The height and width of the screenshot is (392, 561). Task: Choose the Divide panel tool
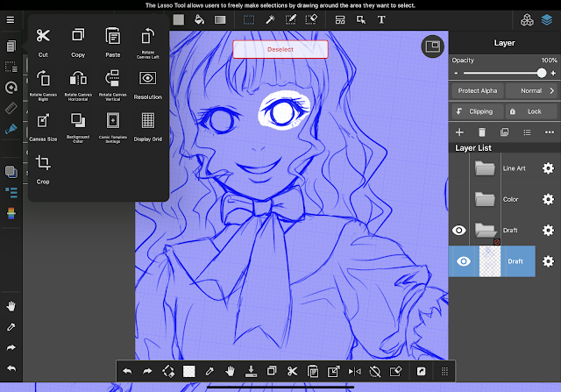(x=340, y=19)
